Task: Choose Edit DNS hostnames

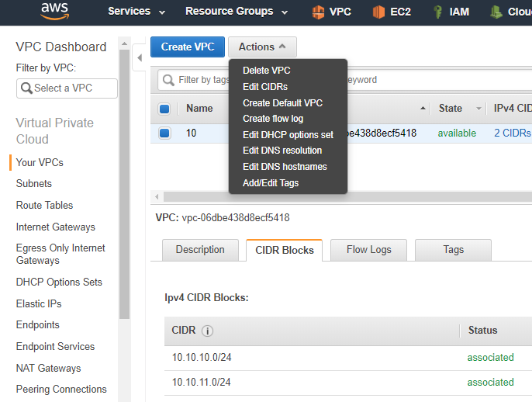Action: coord(285,167)
